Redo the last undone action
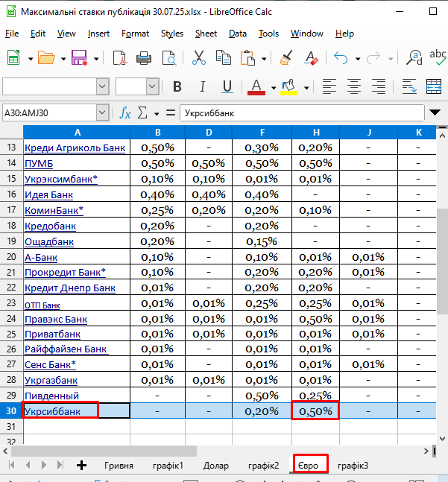This screenshot has height=482, width=448. click(x=373, y=58)
